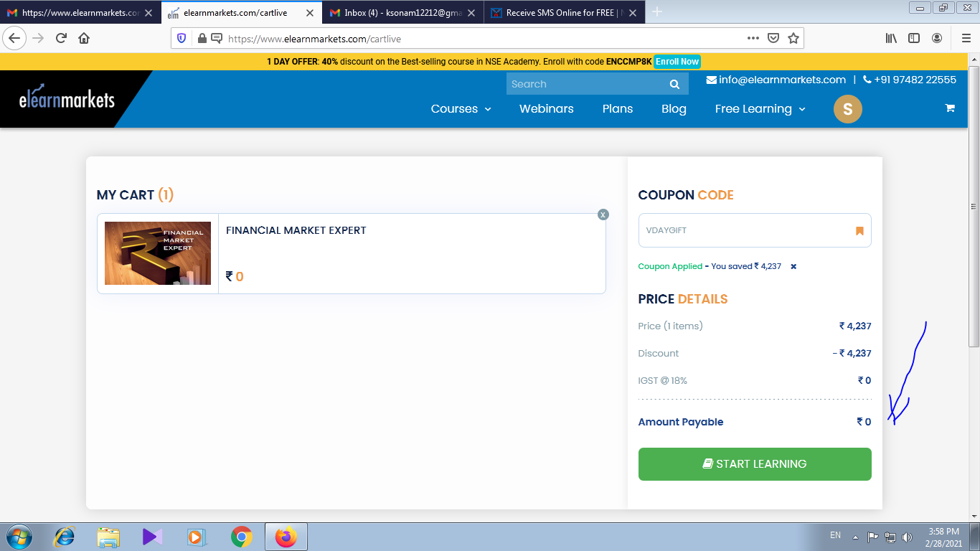Image resolution: width=980 pixels, height=551 pixels.
Task: Go to the Firefox home page icon
Action: click(84, 38)
